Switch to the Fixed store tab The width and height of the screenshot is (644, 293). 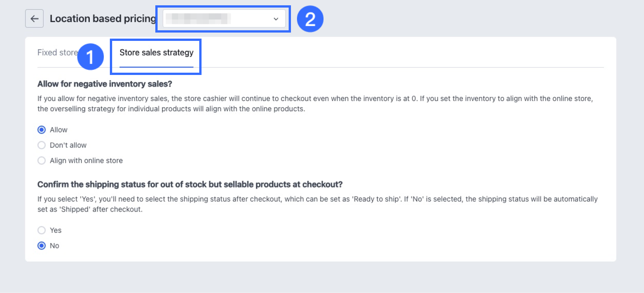coord(57,53)
